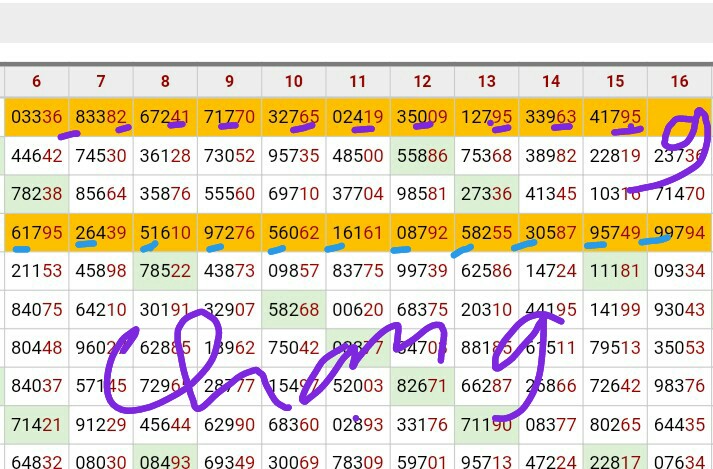713x469 pixels.
Task: Click the cell showing 35009
Action: 422,118
